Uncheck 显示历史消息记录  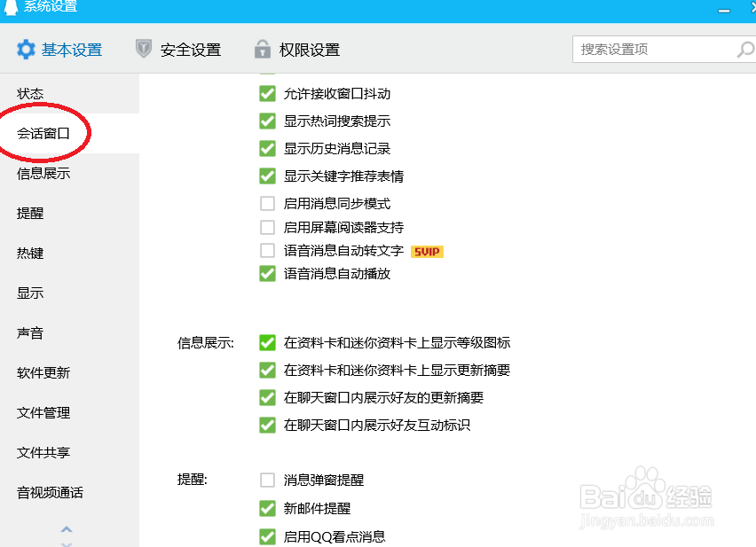point(267,148)
